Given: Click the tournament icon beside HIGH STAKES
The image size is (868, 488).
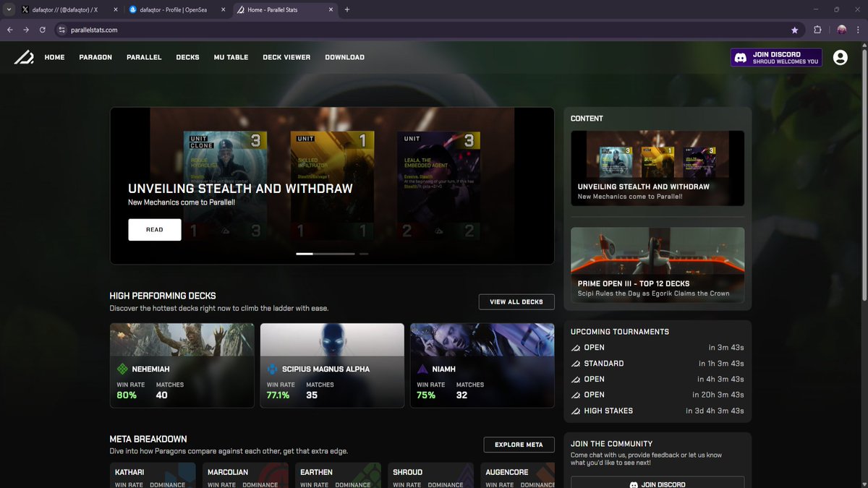Looking at the screenshot, I should click(576, 411).
